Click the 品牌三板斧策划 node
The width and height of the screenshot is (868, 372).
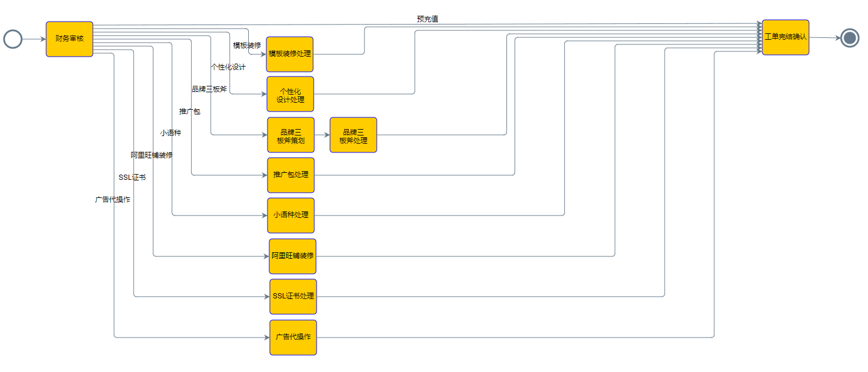click(x=291, y=135)
